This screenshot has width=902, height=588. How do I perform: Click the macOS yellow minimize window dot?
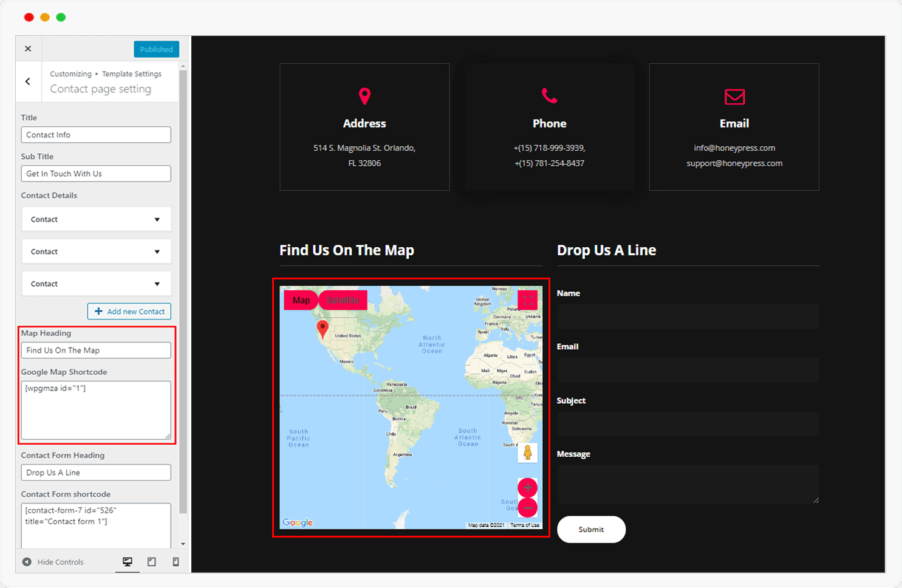click(45, 18)
